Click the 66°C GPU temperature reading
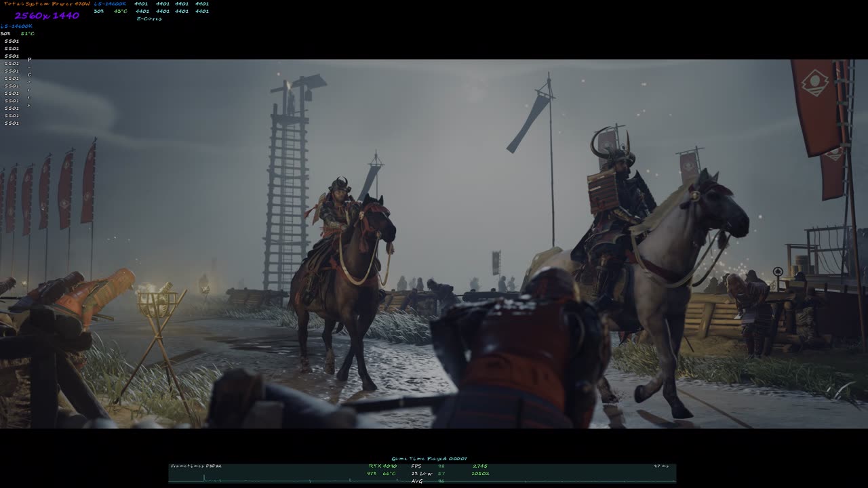868x488 pixels. (x=389, y=474)
